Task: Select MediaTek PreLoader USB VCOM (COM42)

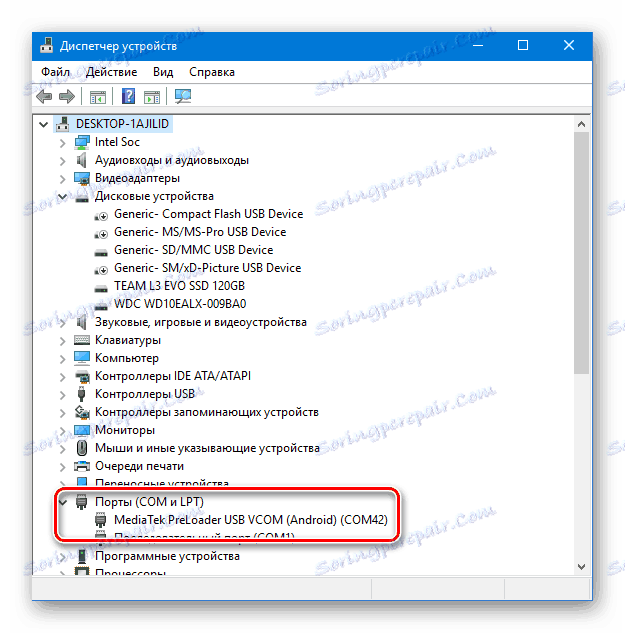Action: tap(251, 520)
